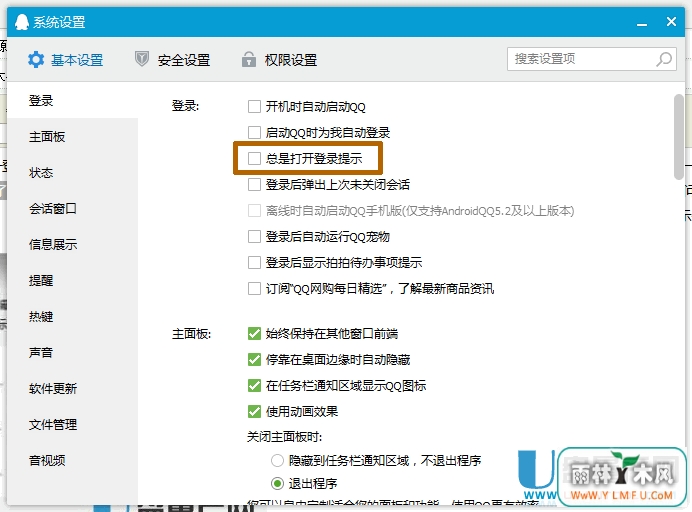Viewport: 692px width, 512px height.
Task: Enable 开机时自动启动QQ checkbox
Action: 254,106
